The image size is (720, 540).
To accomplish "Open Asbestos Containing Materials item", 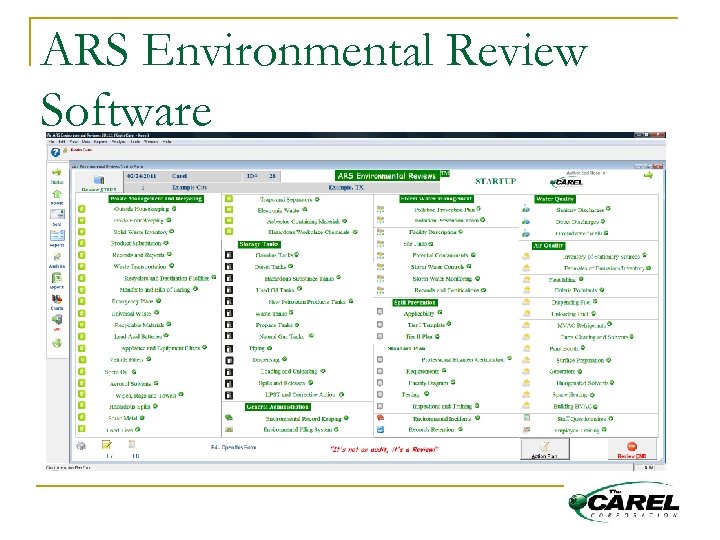I will click(304, 221).
